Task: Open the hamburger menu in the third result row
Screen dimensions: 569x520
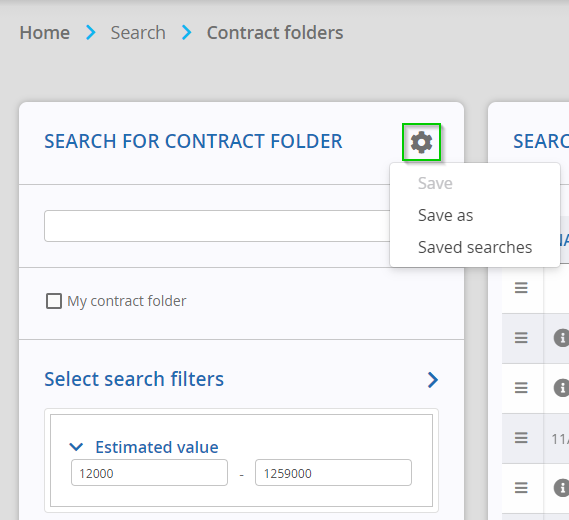Action: point(521,388)
